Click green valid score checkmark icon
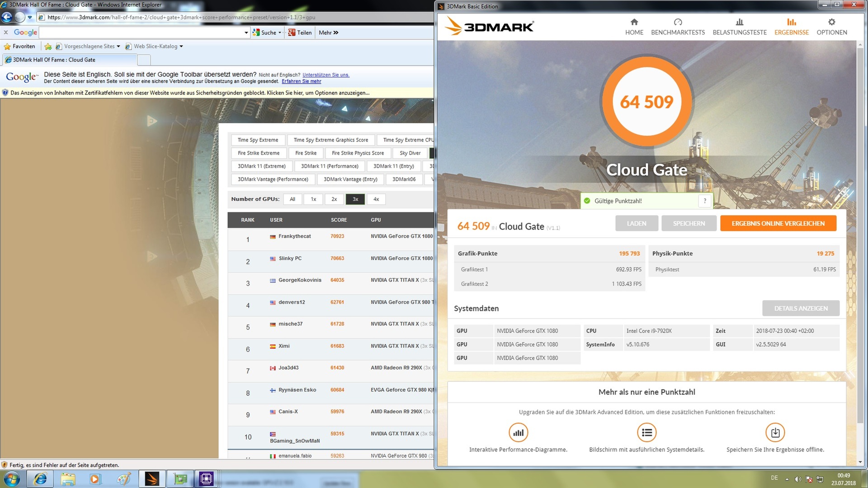The width and height of the screenshot is (868, 488). (587, 201)
